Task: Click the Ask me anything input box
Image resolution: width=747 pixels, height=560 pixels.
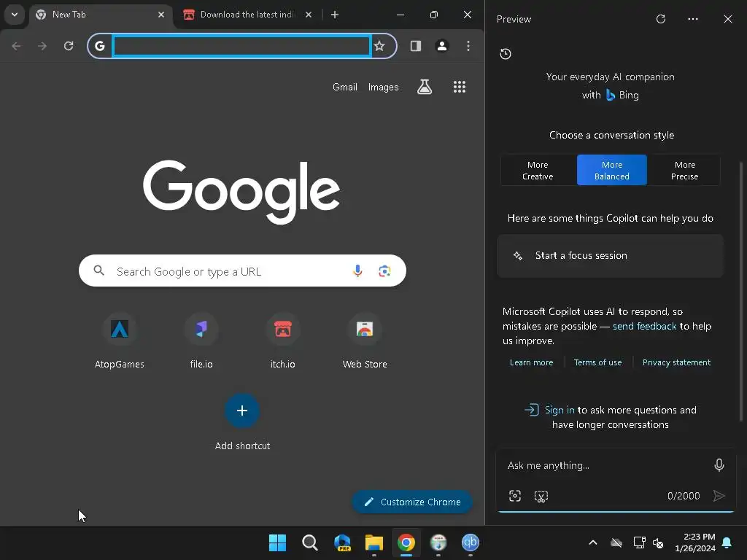Action: 605,465
